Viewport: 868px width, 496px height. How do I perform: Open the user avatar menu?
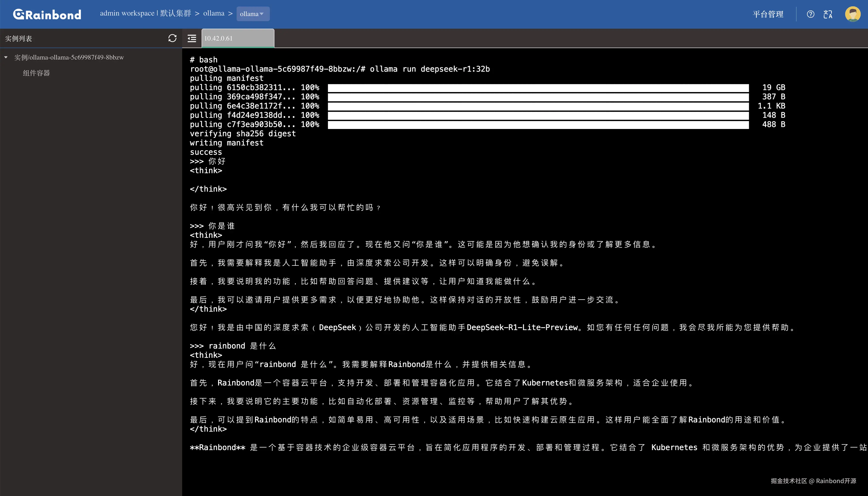(x=853, y=14)
